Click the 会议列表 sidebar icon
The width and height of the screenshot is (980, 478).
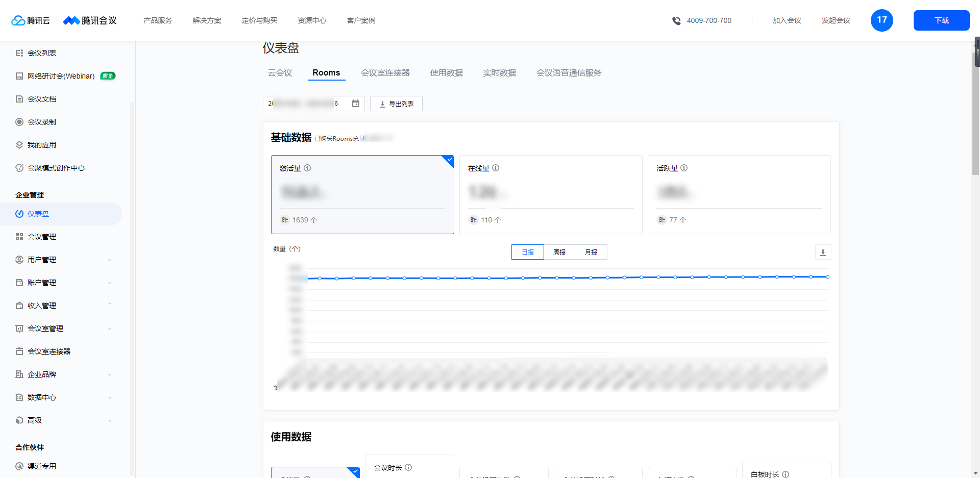tap(19, 53)
